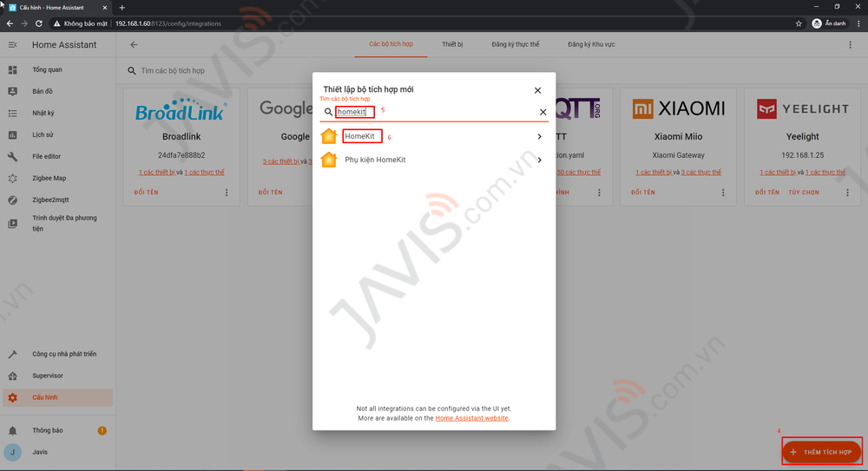This screenshot has height=471, width=868.
Task: Open Yeelight 1 các thiết bị link
Action: (x=778, y=172)
